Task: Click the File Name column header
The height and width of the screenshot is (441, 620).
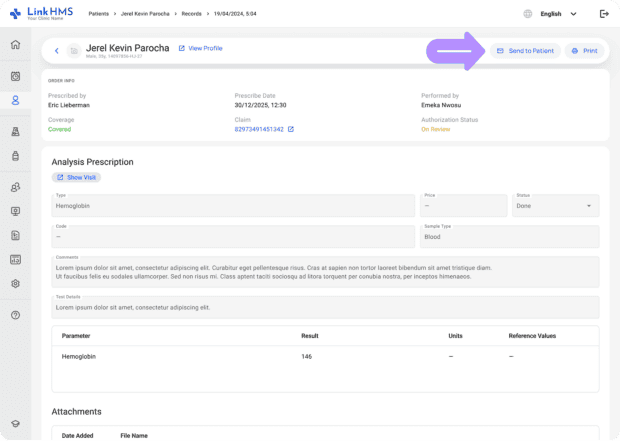Action: tap(134, 435)
